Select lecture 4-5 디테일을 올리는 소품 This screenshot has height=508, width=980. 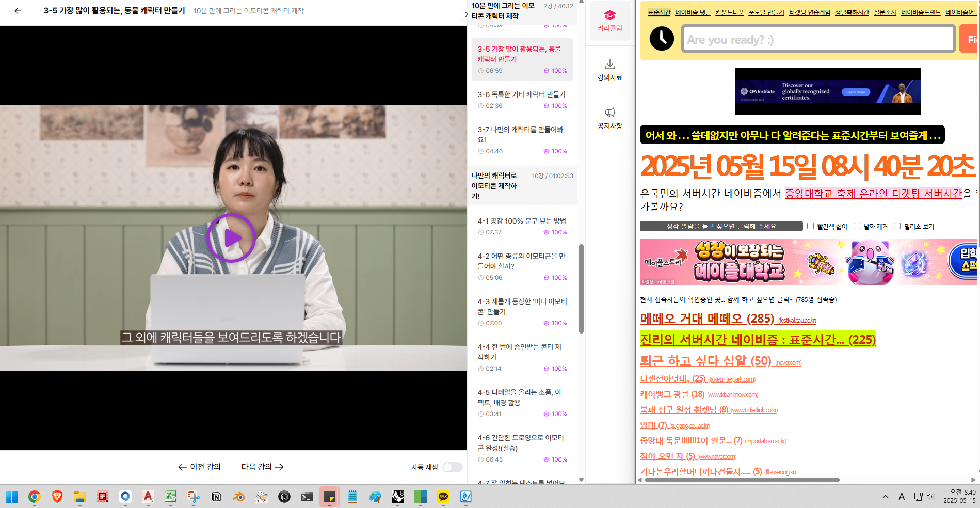[522, 403]
